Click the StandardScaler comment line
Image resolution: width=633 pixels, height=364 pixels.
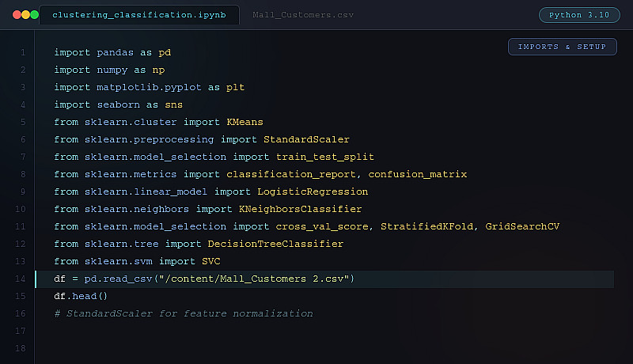pos(184,313)
